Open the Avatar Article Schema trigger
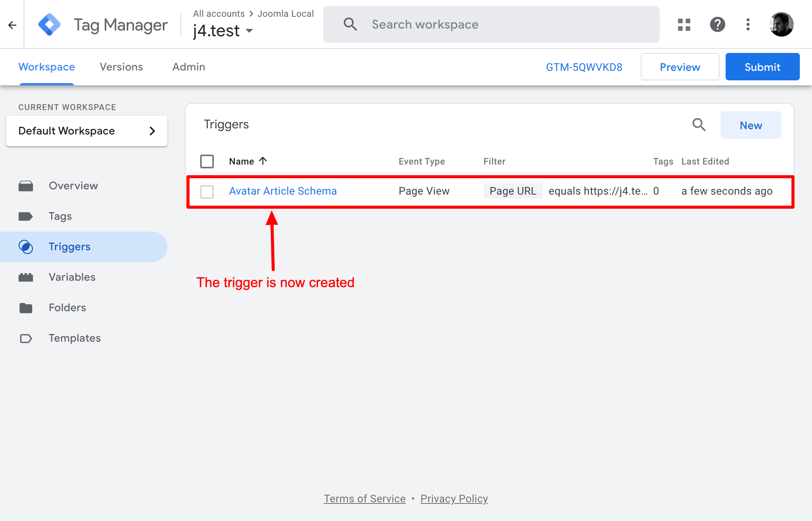812x521 pixels. [x=283, y=191]
